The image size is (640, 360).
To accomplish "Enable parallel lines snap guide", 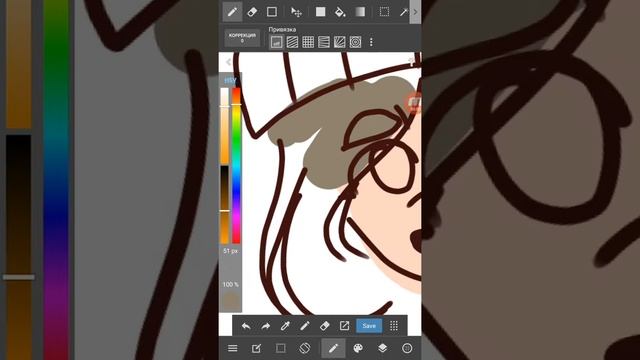I will pos(292,42).
